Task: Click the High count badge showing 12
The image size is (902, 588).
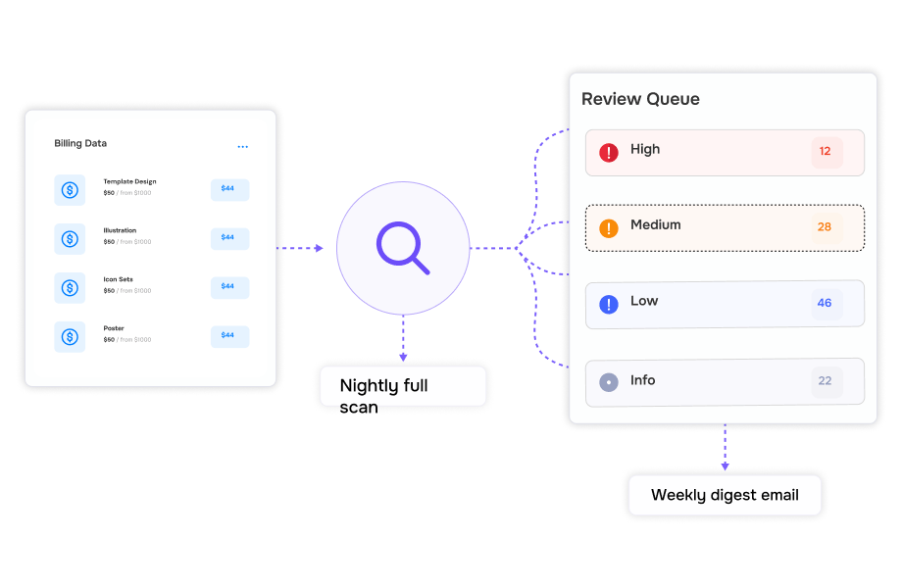Action: point(827,152)
